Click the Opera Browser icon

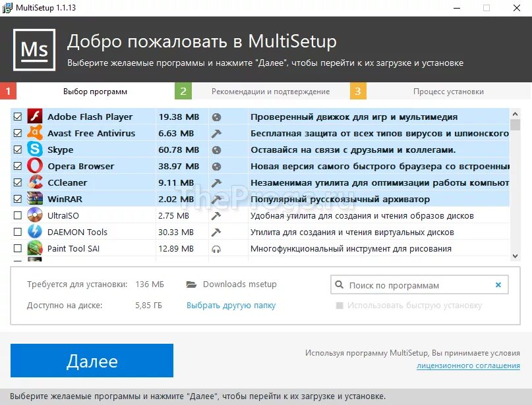click(x=34, y=166)
